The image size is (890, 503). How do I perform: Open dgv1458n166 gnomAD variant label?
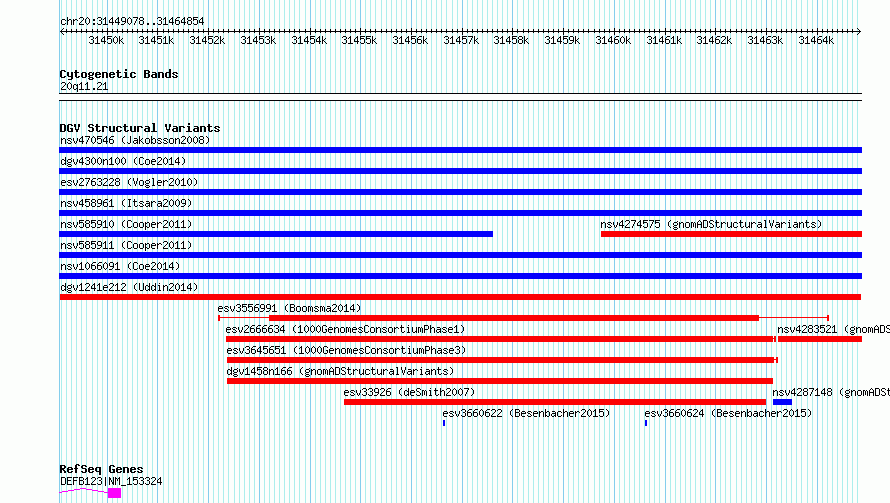(340, 371)
